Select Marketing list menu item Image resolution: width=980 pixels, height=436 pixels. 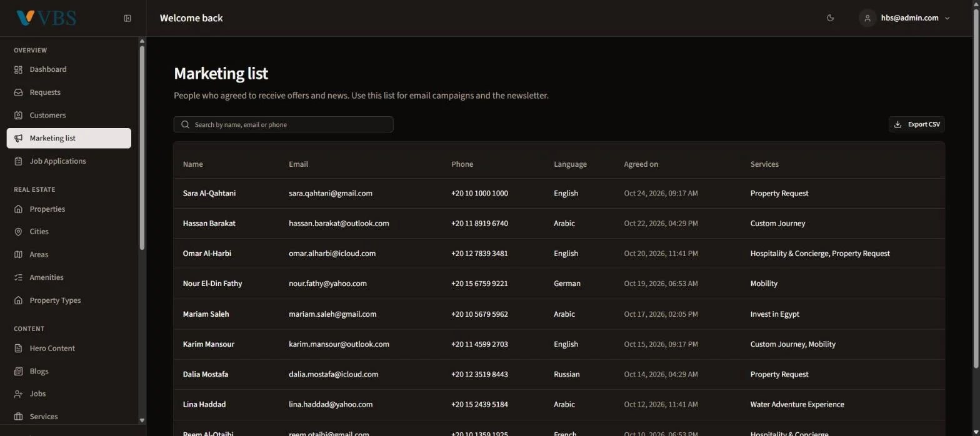(x=69, y=138)
